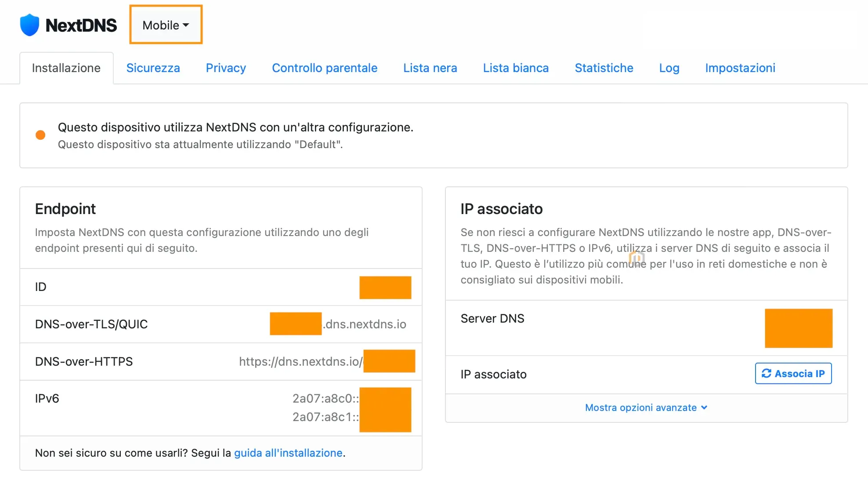Click the 'Se non riesci a configurare' description paragraph
The width and height of the screenshot is (868, 487).
click(646, 256)
